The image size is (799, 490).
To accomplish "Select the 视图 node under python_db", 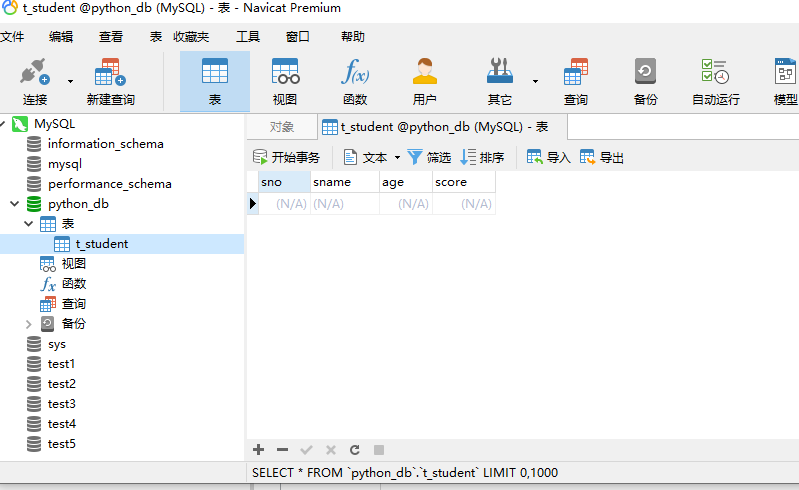I will point(73,264).
